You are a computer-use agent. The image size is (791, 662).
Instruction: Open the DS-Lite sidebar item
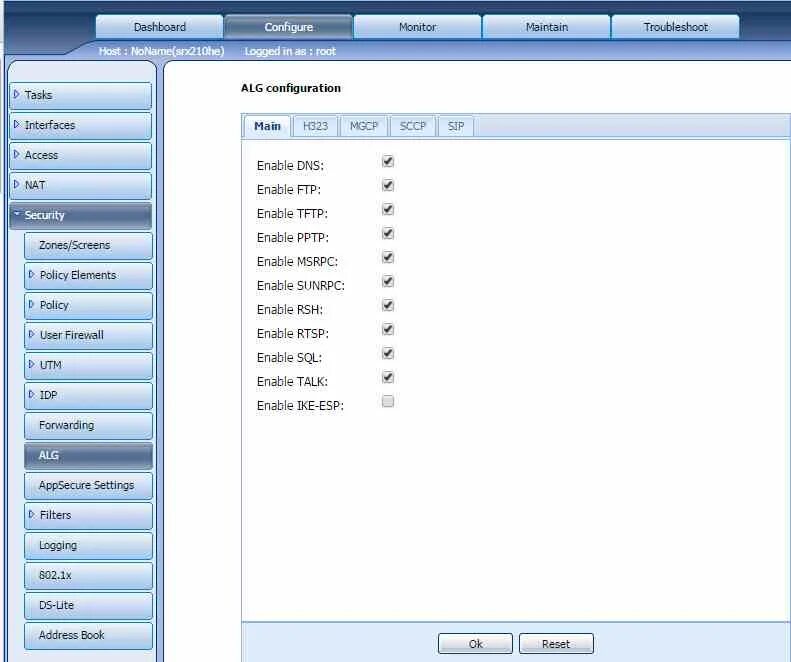pyautogui.click(x=88, y=605)
